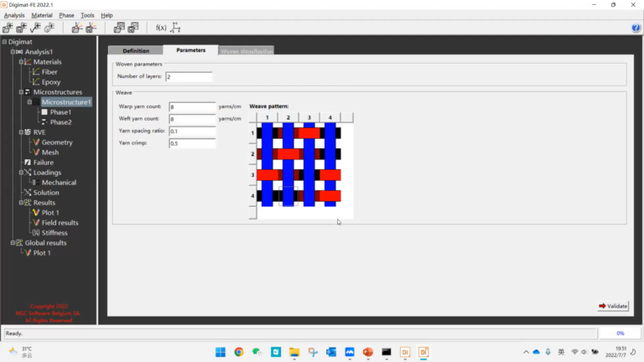Viewport: 644px width, 362px height.
Task: Select Phase1 in the tree
Action: pyautogui.click(x=60, y=112)
